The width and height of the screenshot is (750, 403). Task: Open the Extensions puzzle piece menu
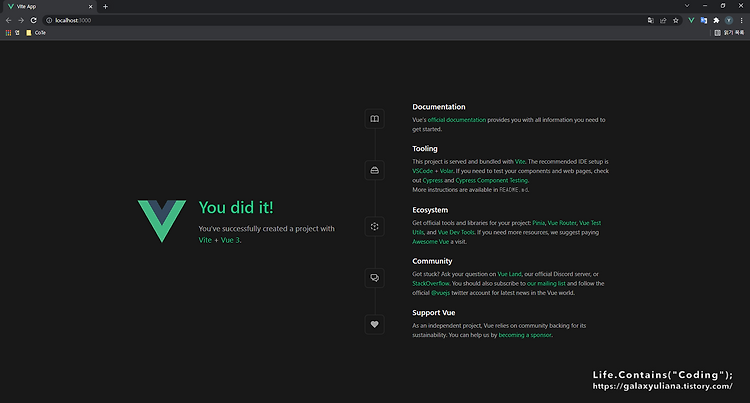click(x=716, y=20)
